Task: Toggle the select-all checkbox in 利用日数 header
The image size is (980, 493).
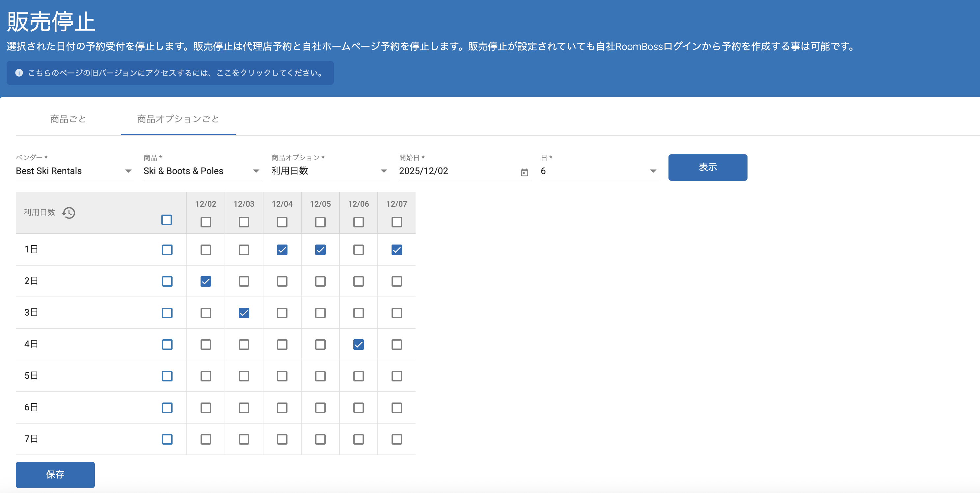Action: [x=166, y=220]
